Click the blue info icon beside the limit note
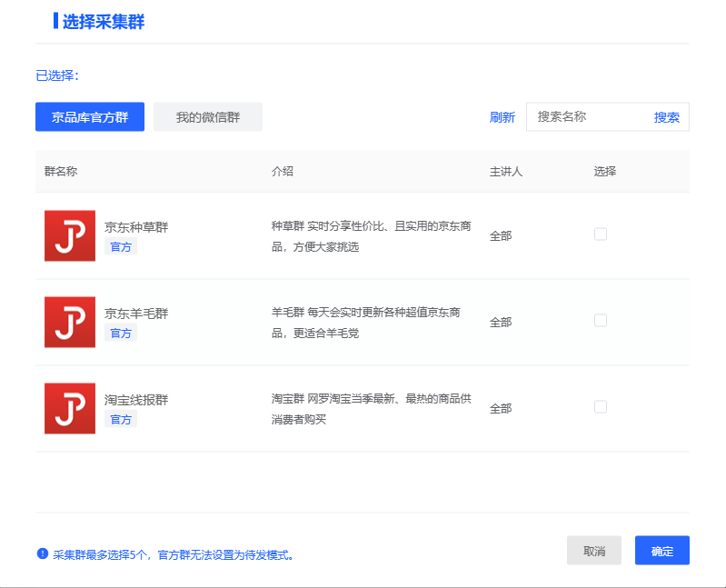This screenshot has width=726, height=588. pyautogui.click(x=42, y=553)
